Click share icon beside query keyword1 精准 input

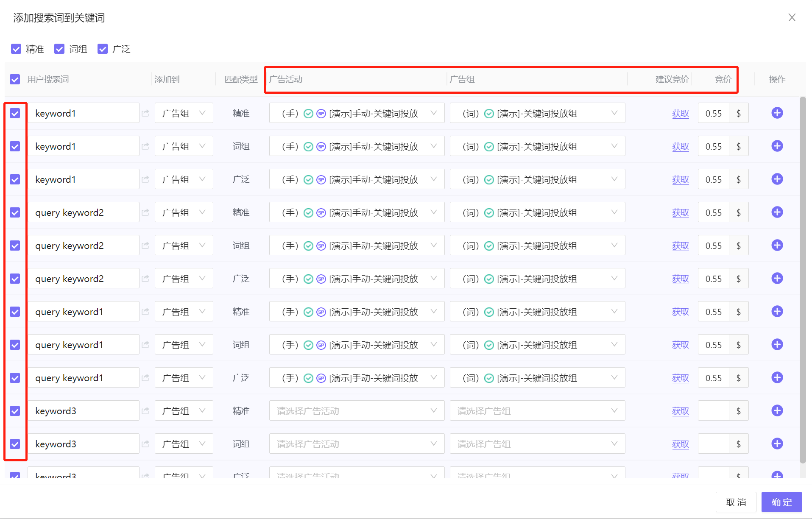[x=145, y=312]
